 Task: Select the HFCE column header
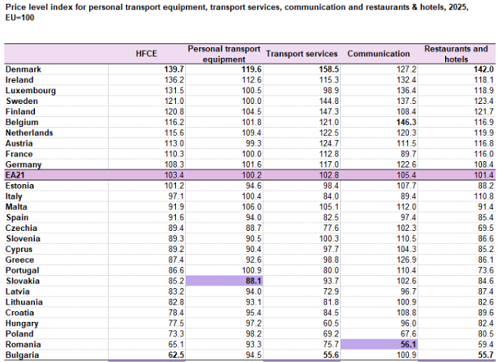(x=146, y=54)
